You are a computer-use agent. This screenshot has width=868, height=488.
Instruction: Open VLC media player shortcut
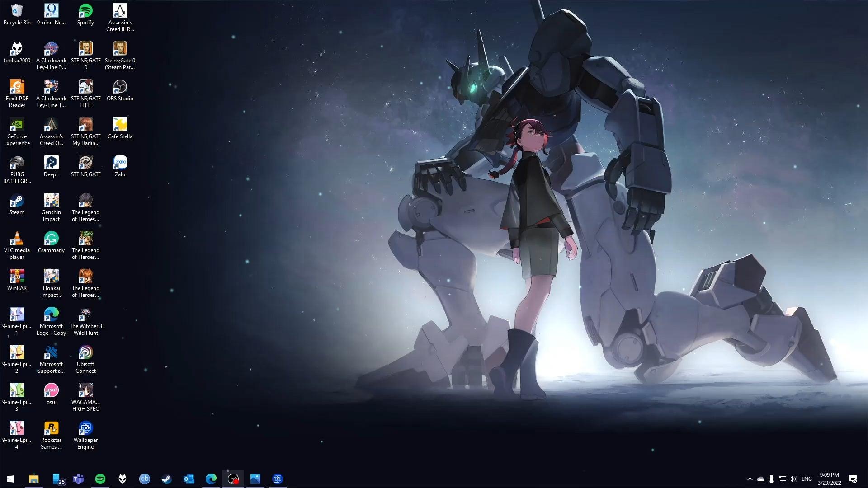point(17,245)
